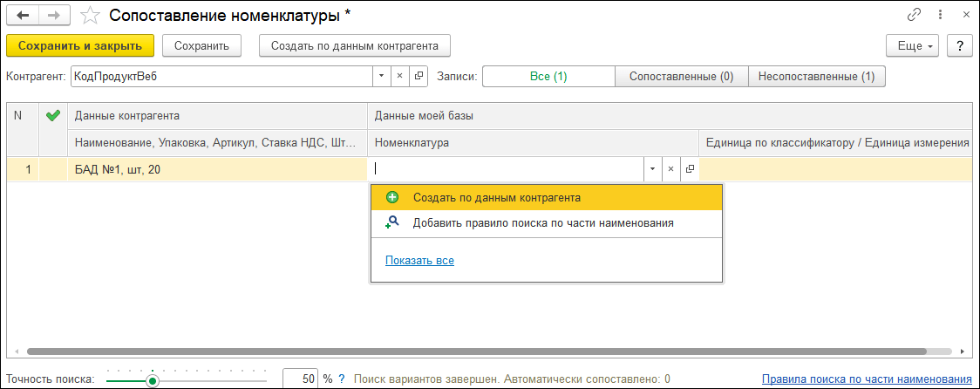Expand the Номенклатура cell dropdown arrow

(651, 169)
